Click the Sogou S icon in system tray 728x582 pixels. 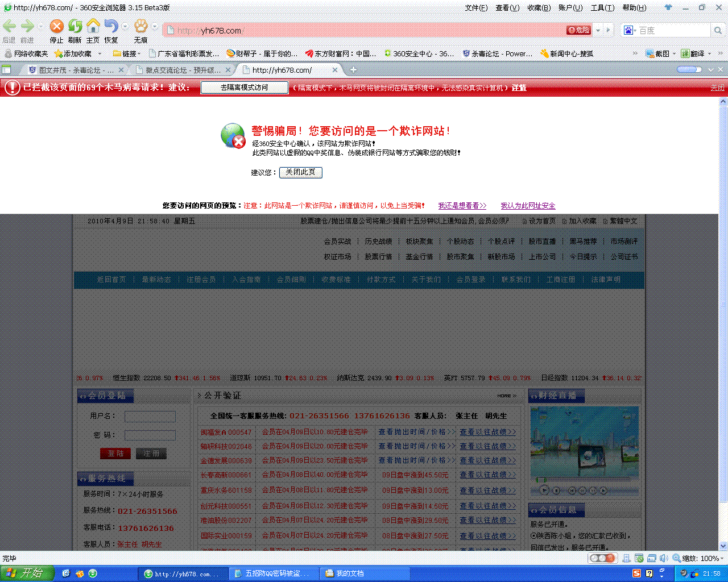pos(637,573)
